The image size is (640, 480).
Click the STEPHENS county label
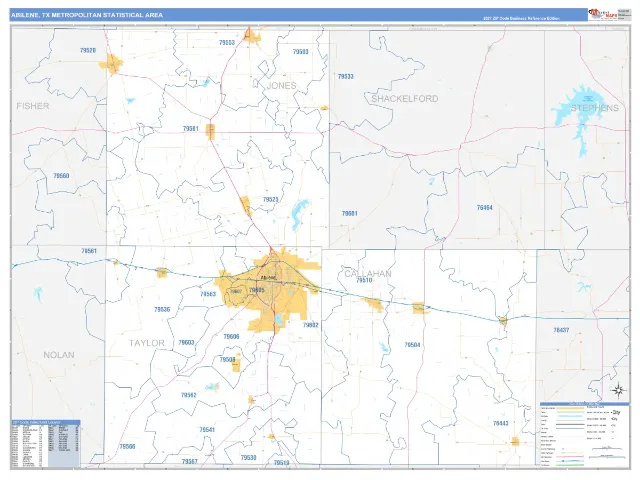(x=594, y=108)
